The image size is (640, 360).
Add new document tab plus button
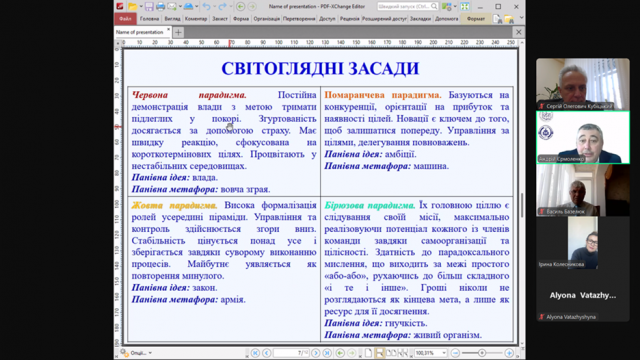(x=178, y=32)
